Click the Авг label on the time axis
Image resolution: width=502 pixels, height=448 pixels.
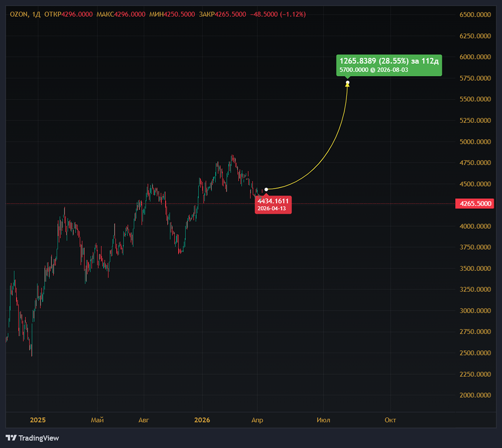point(144,420)
